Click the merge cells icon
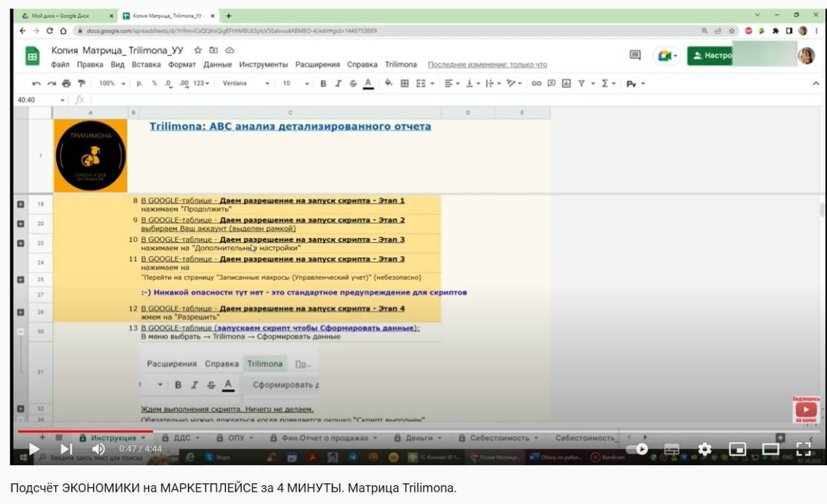The height and width of the screenshot is (504, 827). click(x=421, y=83)
